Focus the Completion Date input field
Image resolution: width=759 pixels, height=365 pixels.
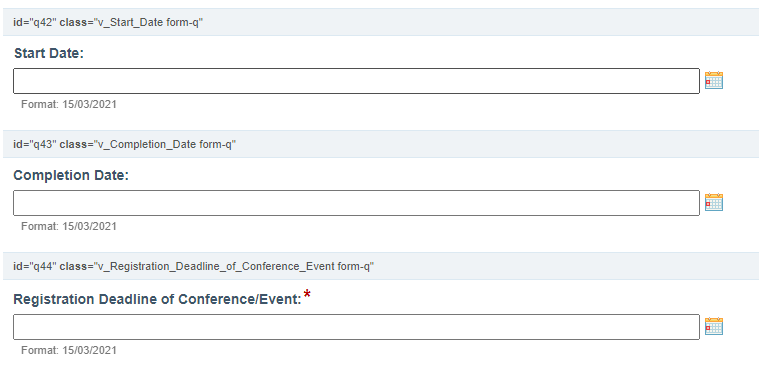356,203
